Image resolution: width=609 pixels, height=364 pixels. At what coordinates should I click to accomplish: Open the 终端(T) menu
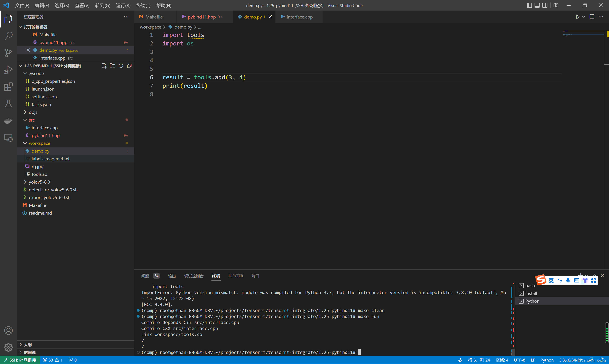click(x=143, y=5)
